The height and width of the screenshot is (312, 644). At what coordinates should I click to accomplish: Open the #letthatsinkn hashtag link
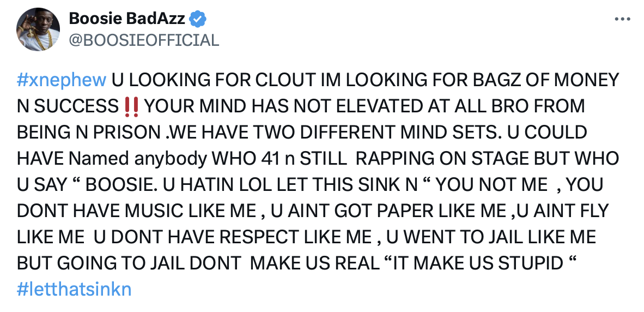pos(74,289)
